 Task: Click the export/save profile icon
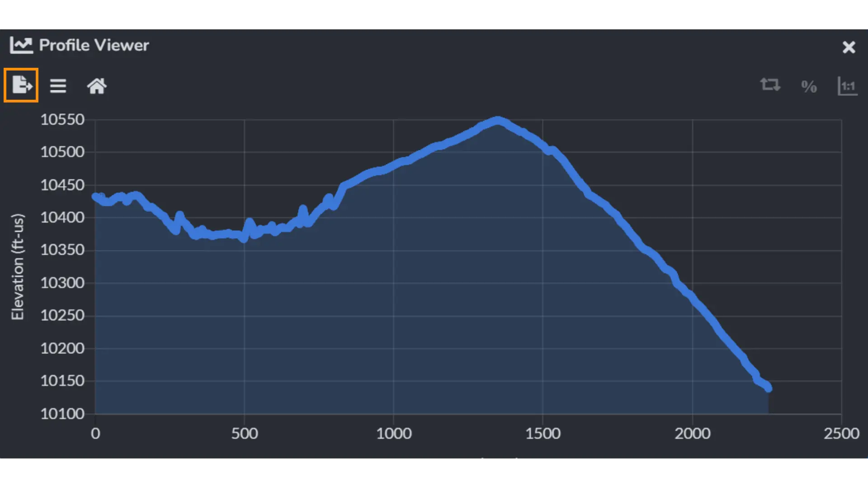click(21, 85)
